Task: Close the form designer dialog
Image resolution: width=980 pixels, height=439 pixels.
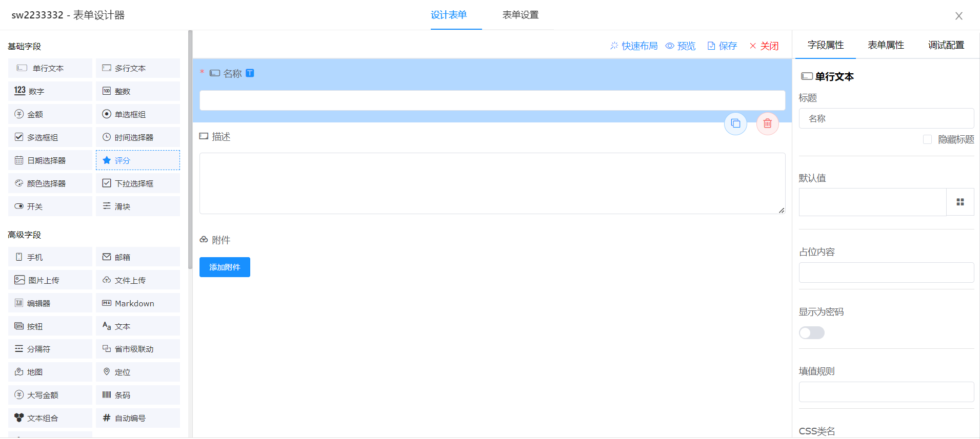Action: point(958,16)
